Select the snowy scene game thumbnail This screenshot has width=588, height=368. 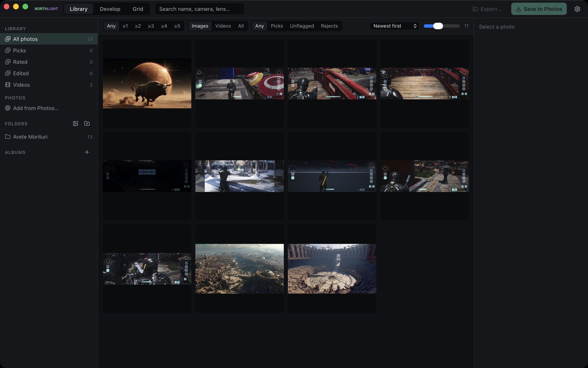click(x=240, y=176)
